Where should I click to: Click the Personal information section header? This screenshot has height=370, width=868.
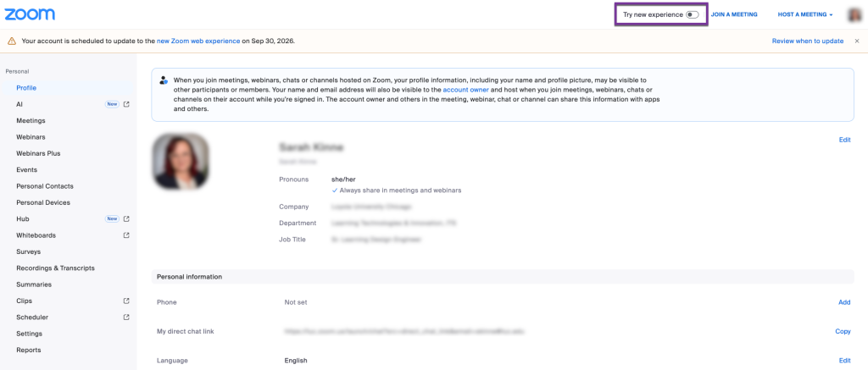[x=503, y=277]
